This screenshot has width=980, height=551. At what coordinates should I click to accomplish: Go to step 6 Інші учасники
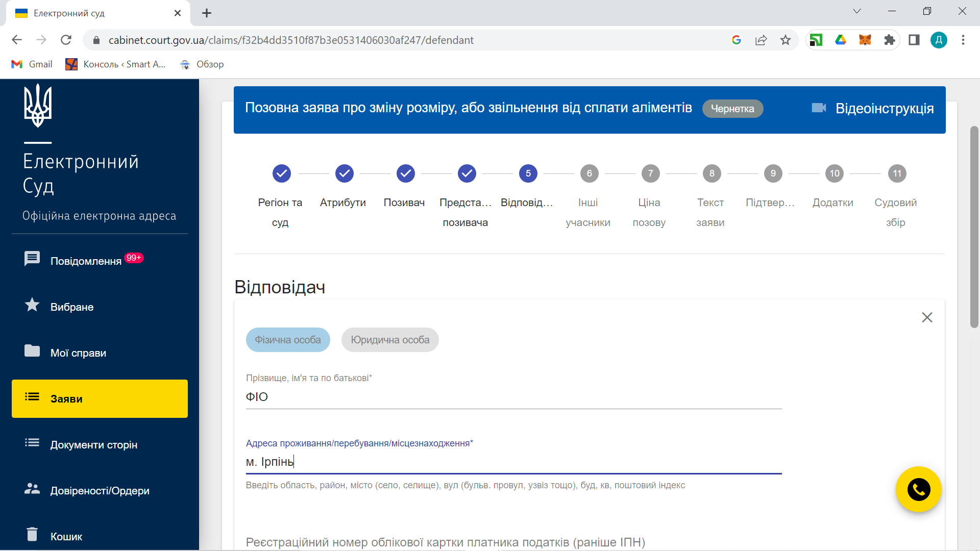(x=589, y=173)
